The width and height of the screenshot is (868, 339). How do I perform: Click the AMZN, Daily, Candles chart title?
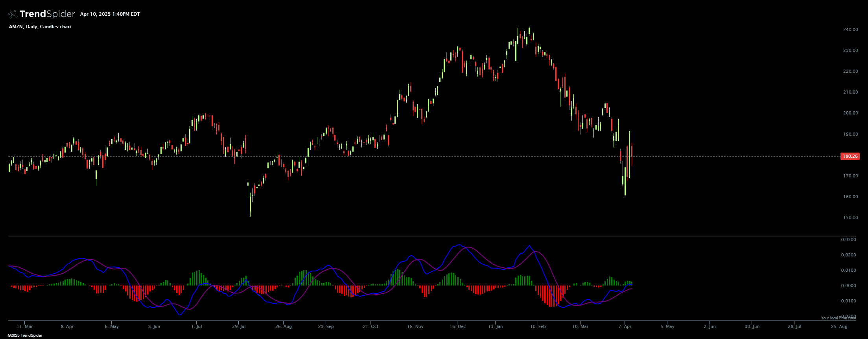click(40, 27)
